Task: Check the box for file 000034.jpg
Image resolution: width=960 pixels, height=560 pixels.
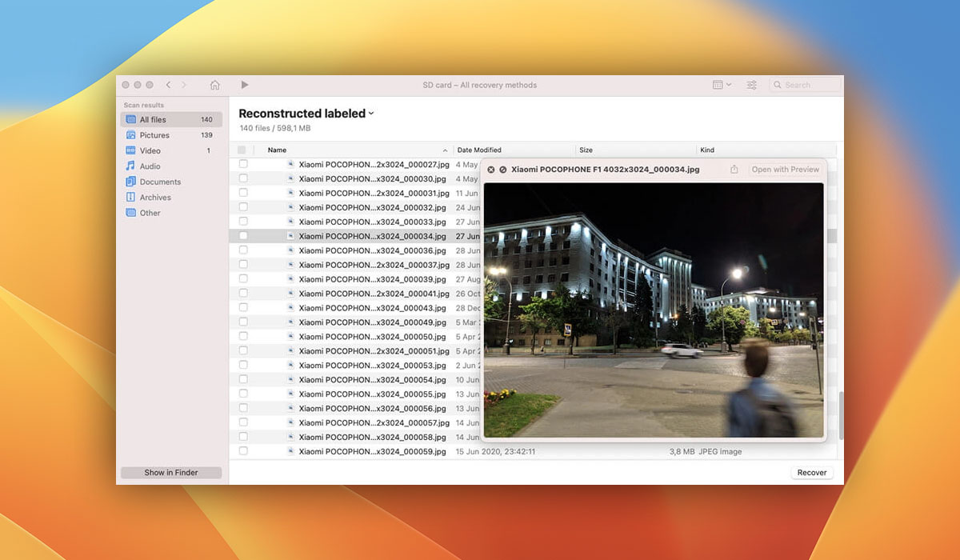Action: tap(243, 236)
